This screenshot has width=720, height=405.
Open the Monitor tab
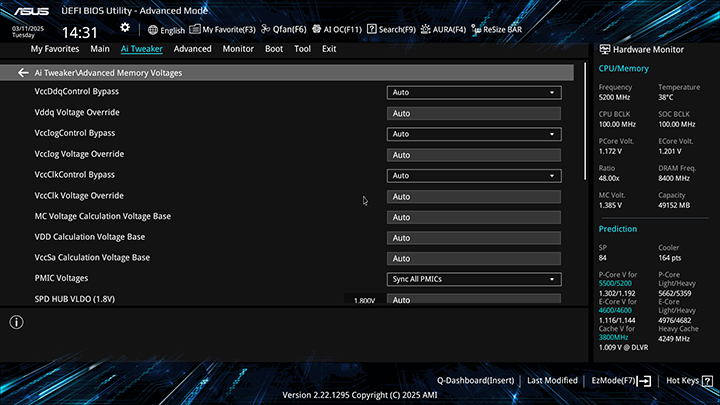click(x=238, y=49)
